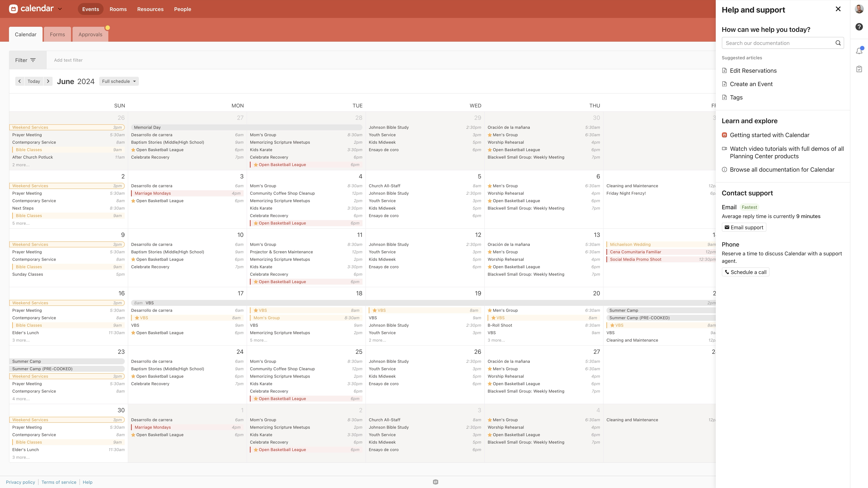Switch to the Approvals tab

[x=90, y=34]
